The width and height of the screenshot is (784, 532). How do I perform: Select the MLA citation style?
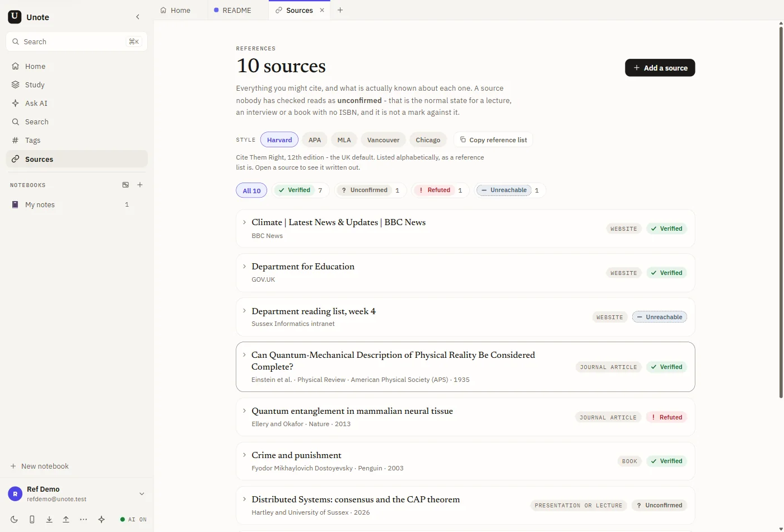point(344,140)
